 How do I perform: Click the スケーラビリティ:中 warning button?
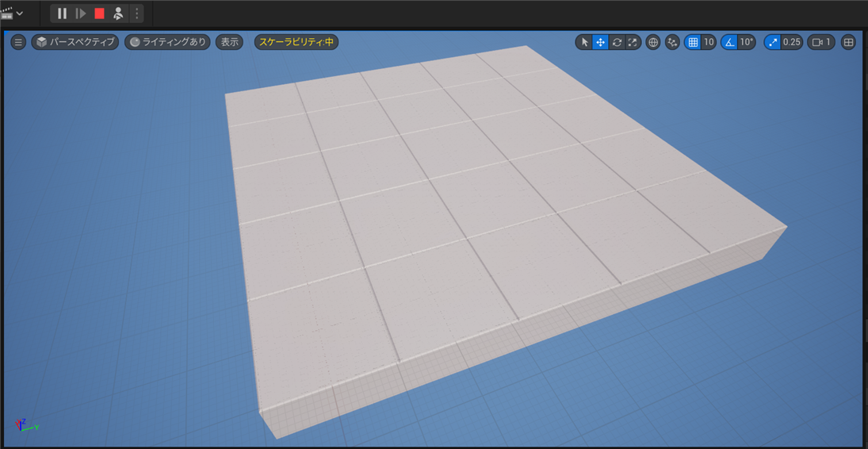pyautogui.click(x=296, y=42)
